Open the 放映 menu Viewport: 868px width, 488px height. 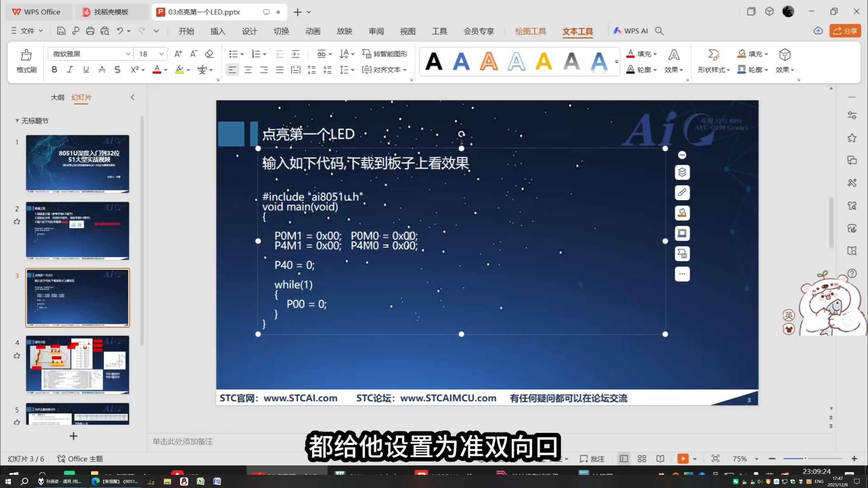click(344, 31)
